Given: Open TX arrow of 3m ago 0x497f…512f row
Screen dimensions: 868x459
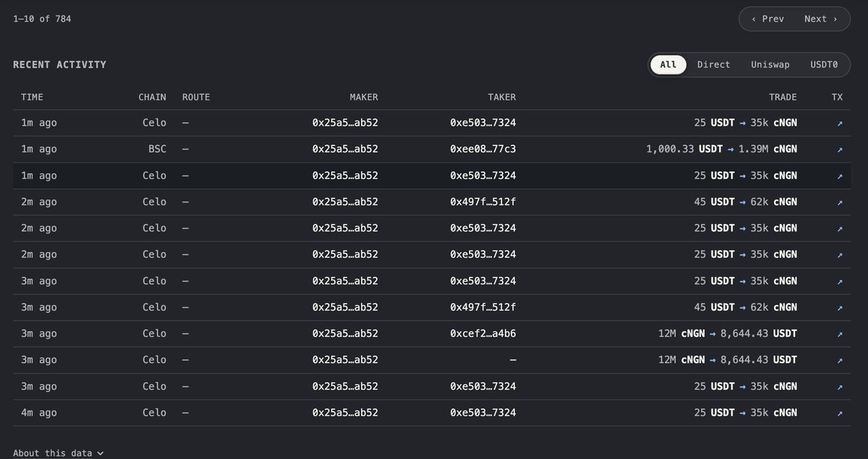Looking at the screenshot, I should [x=840, y=308].
